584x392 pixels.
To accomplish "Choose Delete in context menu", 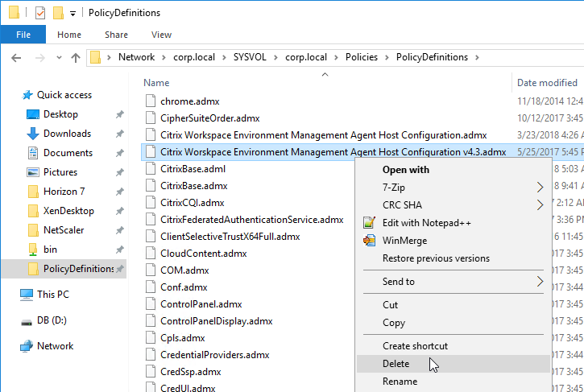I will pos(454,364).
